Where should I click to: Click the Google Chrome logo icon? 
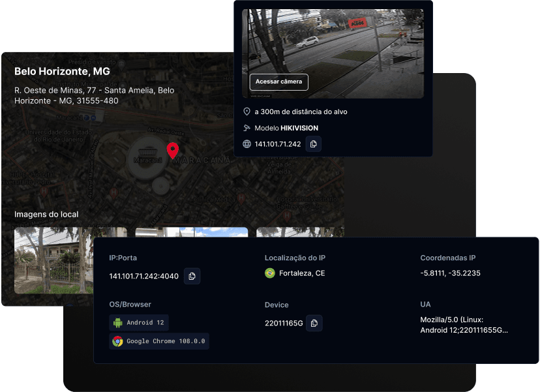tap(118, 341)
